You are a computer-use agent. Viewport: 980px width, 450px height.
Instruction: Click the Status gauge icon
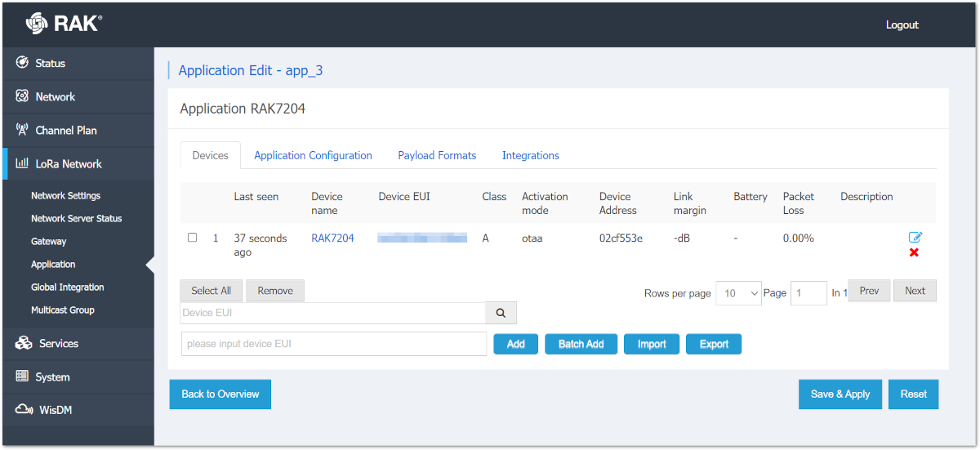tap(22, 63)
